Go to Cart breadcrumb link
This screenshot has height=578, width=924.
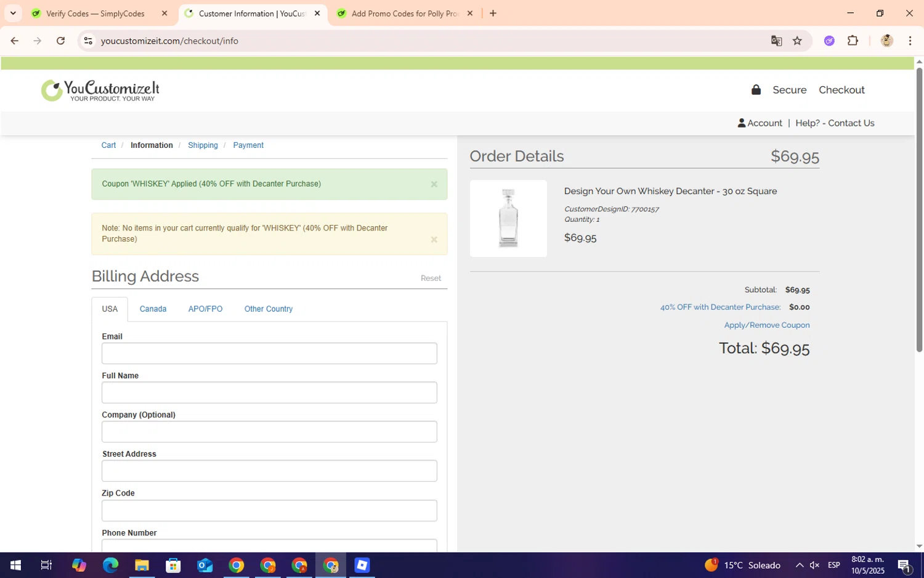[x=108, y=145]
